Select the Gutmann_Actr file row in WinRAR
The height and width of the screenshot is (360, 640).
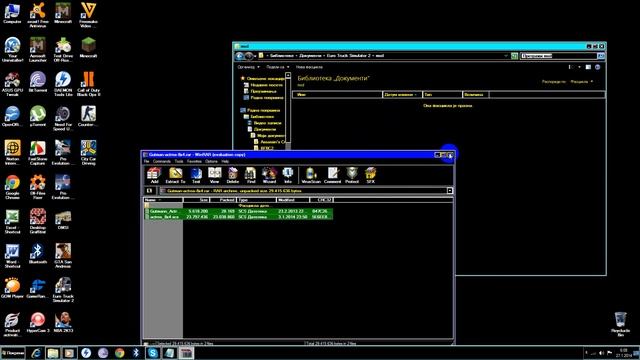coord(239,211)
